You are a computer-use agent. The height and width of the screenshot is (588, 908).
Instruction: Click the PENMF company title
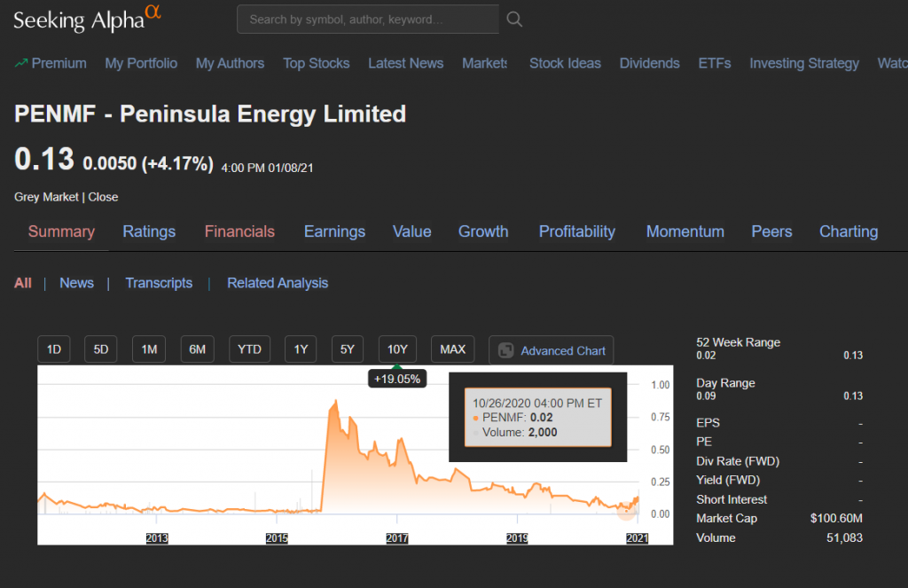click(x=210, y=114)
